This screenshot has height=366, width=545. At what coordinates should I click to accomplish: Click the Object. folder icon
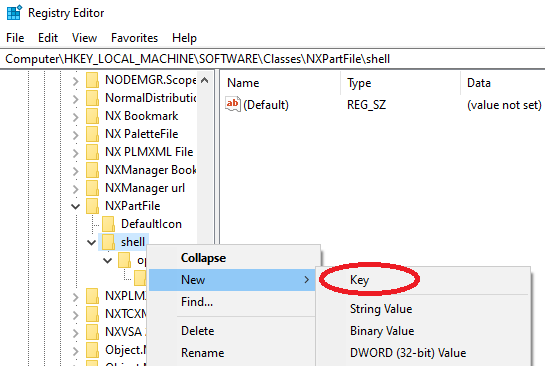pyautogui.click(x=92, y=350)
